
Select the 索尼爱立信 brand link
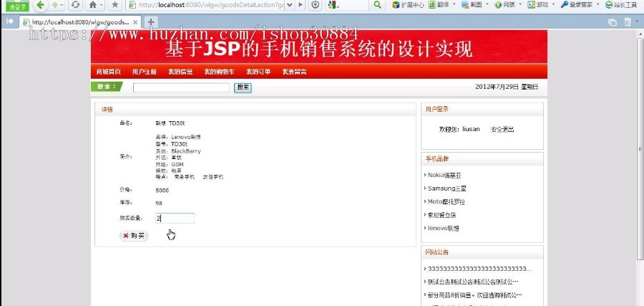click(442, 215)
